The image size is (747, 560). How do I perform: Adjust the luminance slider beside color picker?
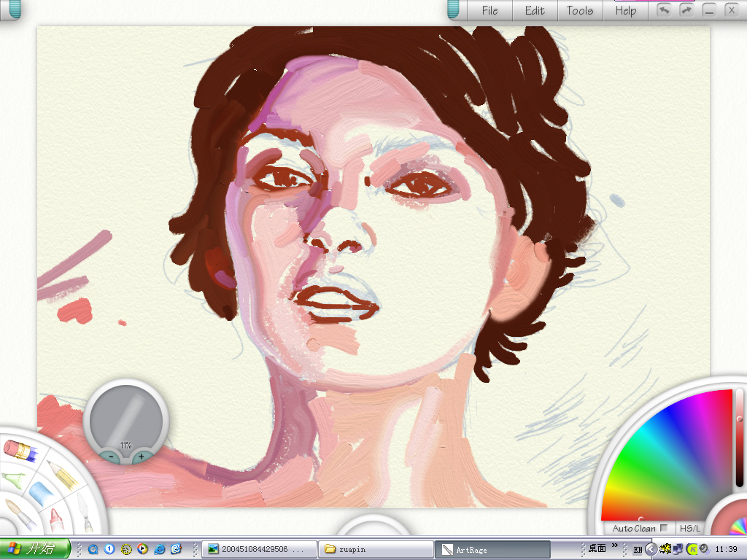click(x=740, y=437)
